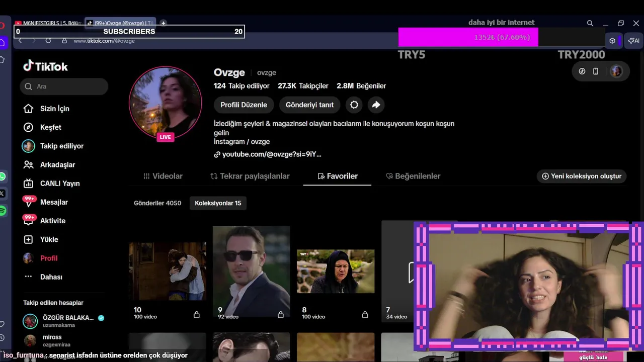Click Gönderiyi tanıt button
This screenshot has width=644, height=362.
309,105
